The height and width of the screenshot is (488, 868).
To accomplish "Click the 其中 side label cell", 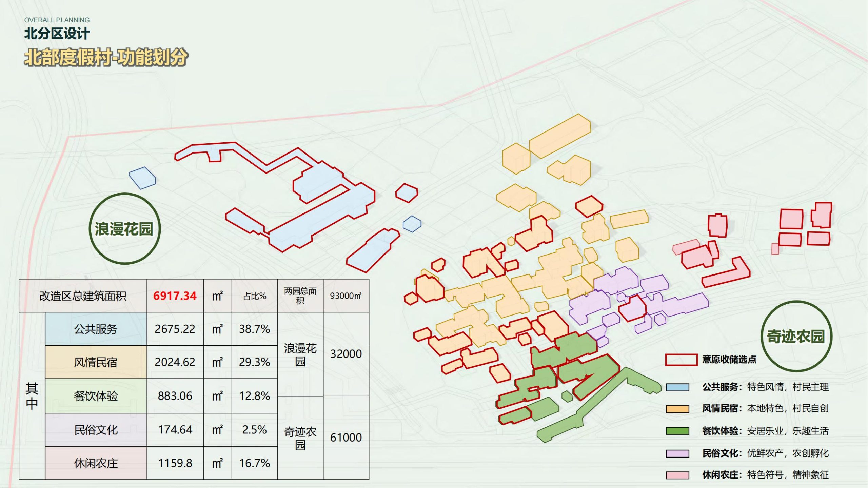I will 32,395.
